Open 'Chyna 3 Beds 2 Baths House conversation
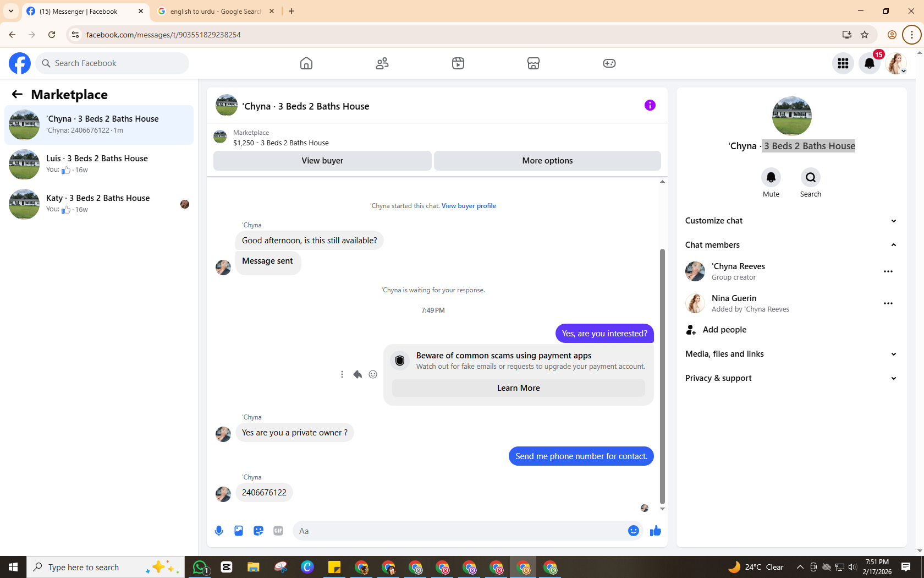924x578 pixels. [x=99, y=125]
